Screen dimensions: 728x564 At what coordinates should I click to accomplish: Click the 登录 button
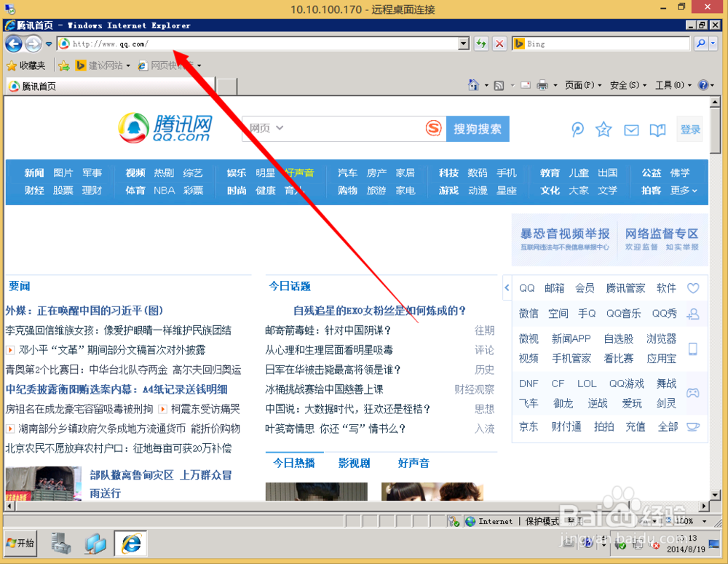click(x=690, y=130)
